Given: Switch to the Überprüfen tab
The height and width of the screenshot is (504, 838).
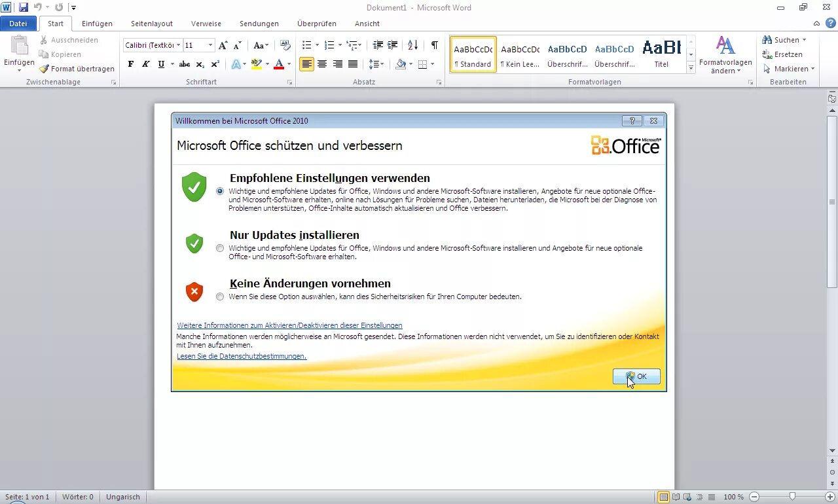Looking at the screenshot, I should coord(317,24).
